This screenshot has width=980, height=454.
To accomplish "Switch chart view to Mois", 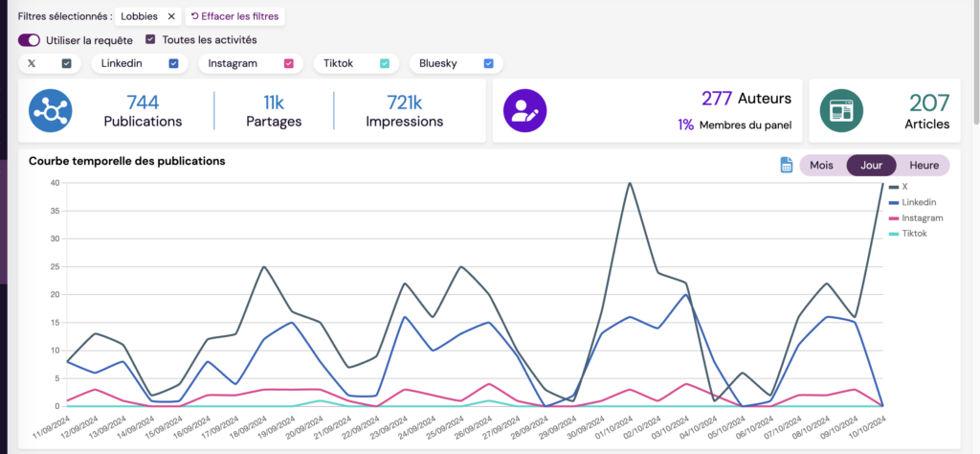I will [x=821, y=165].
